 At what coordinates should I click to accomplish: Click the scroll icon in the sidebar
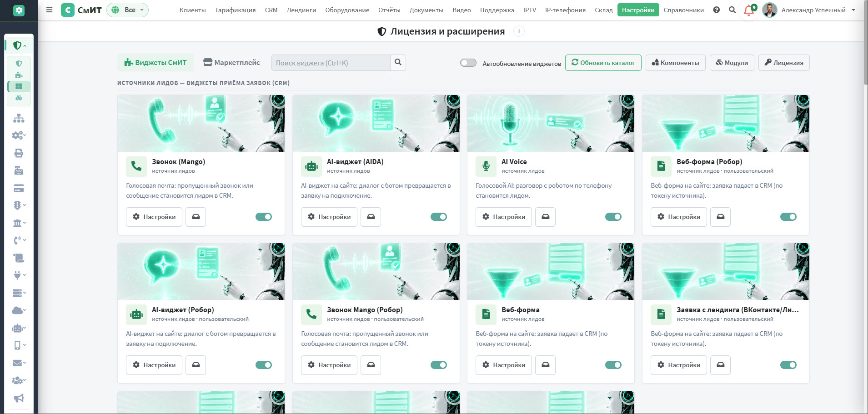pos(19,258)
